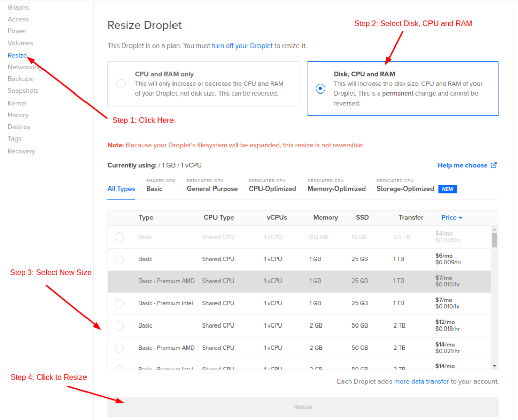
Task: Switch to the General Purpose tab
Action: point(212,189)
